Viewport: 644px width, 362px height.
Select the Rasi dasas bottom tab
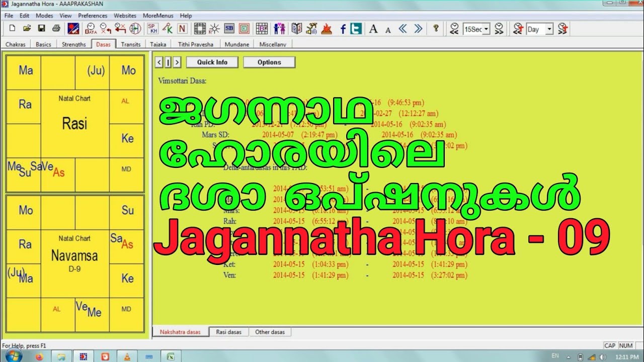(x=228, y=332)
